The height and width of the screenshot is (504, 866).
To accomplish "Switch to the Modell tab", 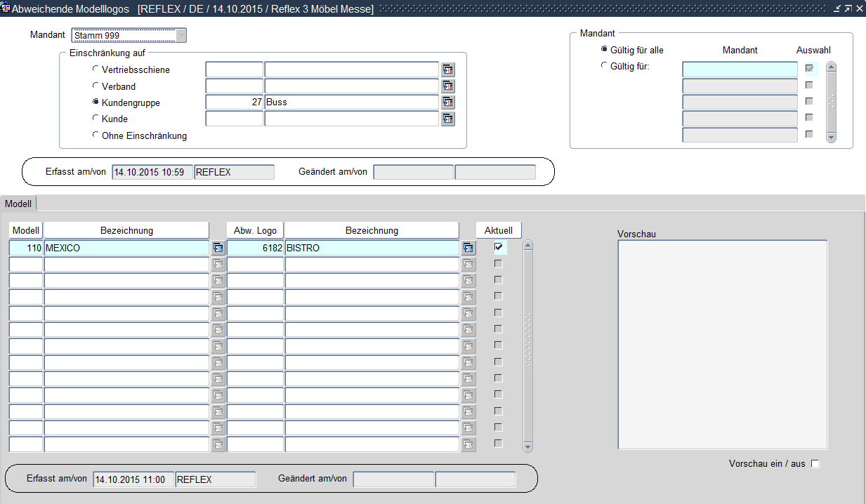I will point(18,204).
